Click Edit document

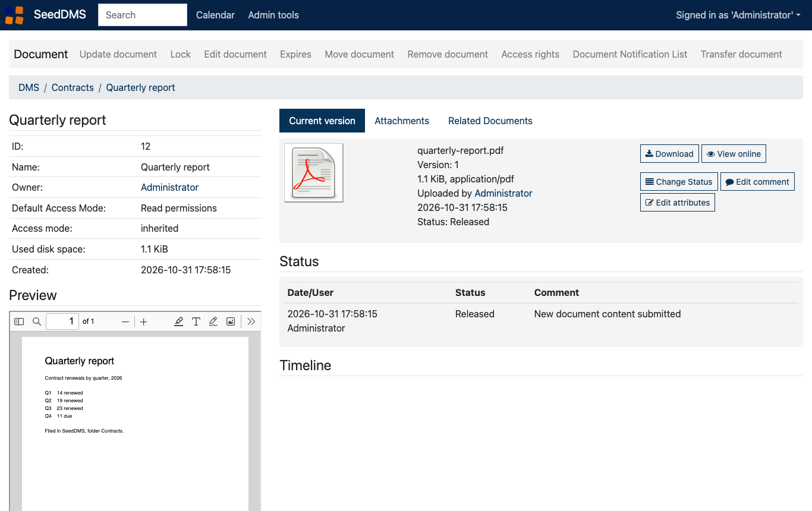tap(235, 54)
